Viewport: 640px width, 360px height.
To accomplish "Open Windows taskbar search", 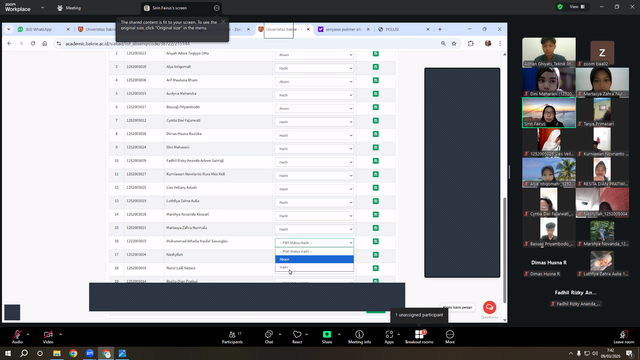I will point(24,353).
